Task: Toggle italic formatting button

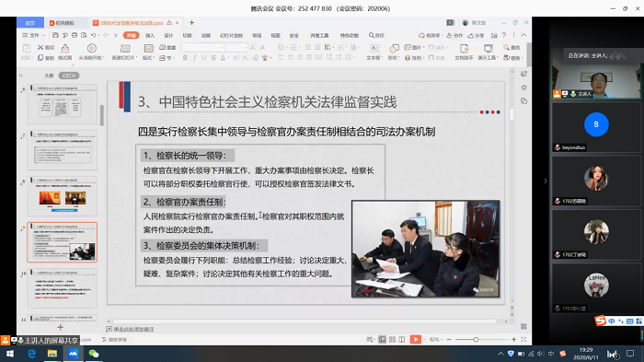Action: pyautogui.click(x=195, y=58)
